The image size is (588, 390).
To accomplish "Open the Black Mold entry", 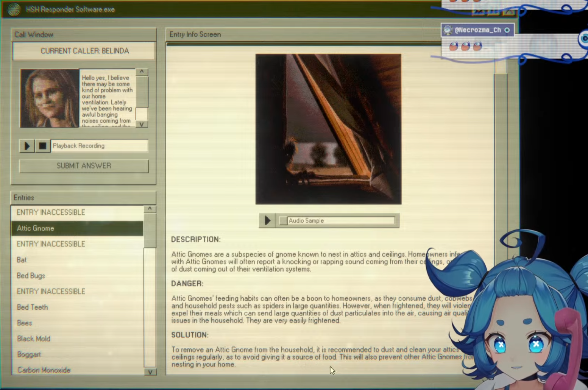I will coord(77,339).
